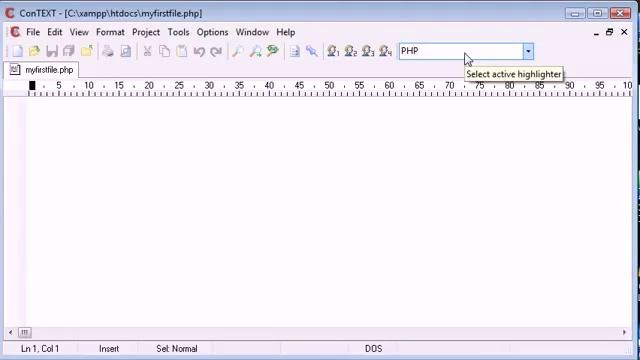Screen dimensions: 640x360
Task: Restore the inner document window
Action: tap(610, 32)
